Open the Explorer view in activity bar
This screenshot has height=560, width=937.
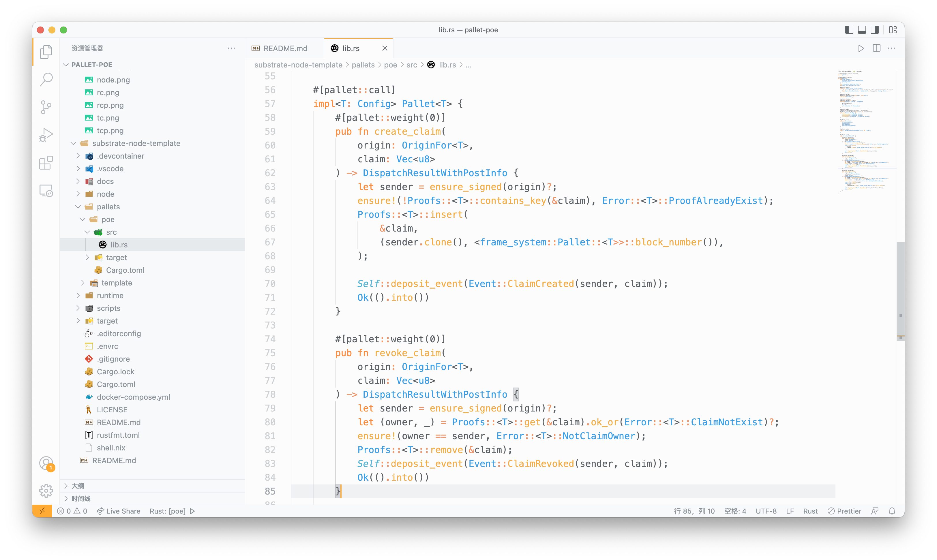pos(46,52)
